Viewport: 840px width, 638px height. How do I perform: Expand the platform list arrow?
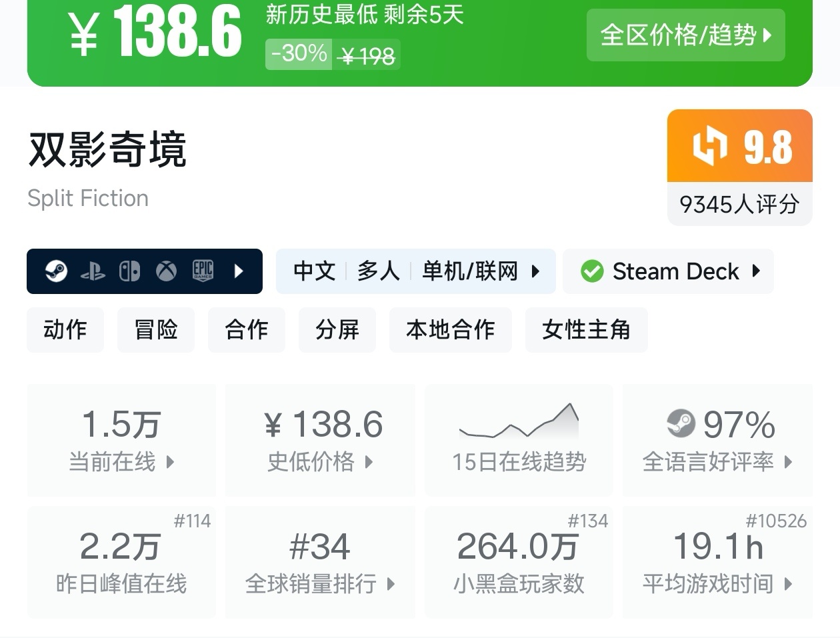pyautogui.click(x=239, y=271)
